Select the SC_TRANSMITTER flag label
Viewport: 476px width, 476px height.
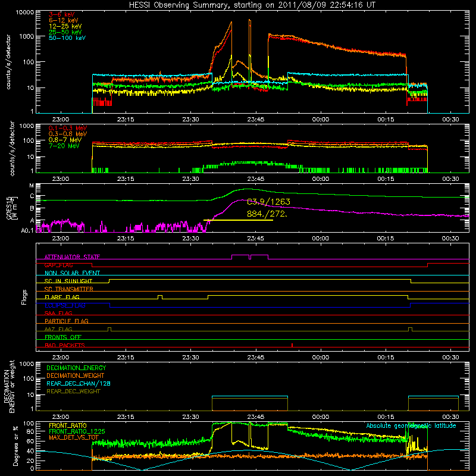point(69,289)
